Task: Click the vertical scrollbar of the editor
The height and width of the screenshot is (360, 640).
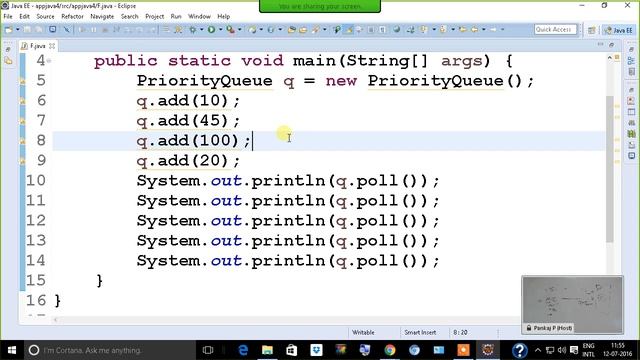Action: click(x=610, y=169)
